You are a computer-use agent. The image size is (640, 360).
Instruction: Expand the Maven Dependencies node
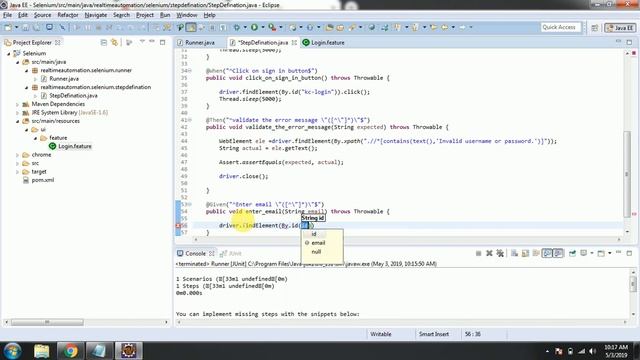click(18, 104)
